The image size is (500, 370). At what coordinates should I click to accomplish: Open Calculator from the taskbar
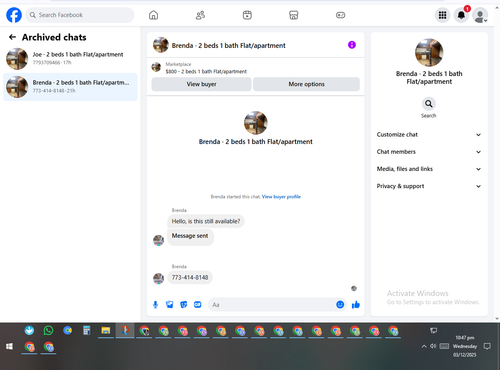[87, 330]
